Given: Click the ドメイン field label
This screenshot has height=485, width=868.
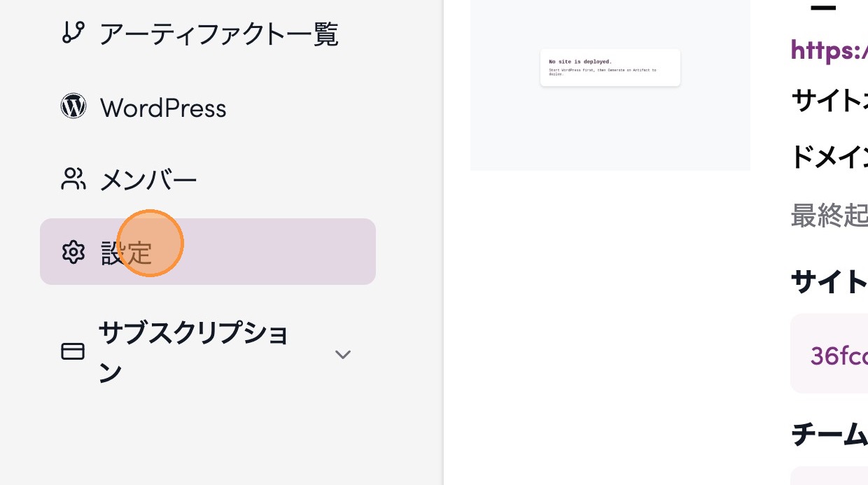Looking at the screenshot, I should (829, 157).
